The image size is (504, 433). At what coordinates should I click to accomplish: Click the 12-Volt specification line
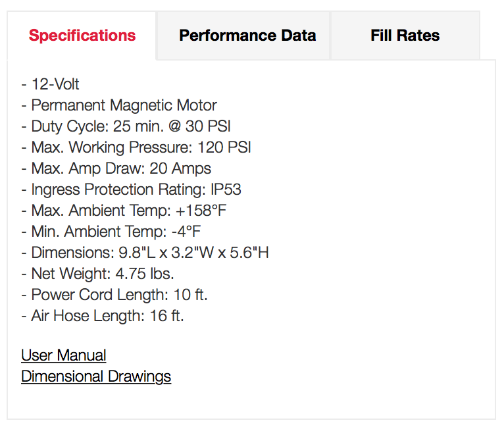[51, 84]
